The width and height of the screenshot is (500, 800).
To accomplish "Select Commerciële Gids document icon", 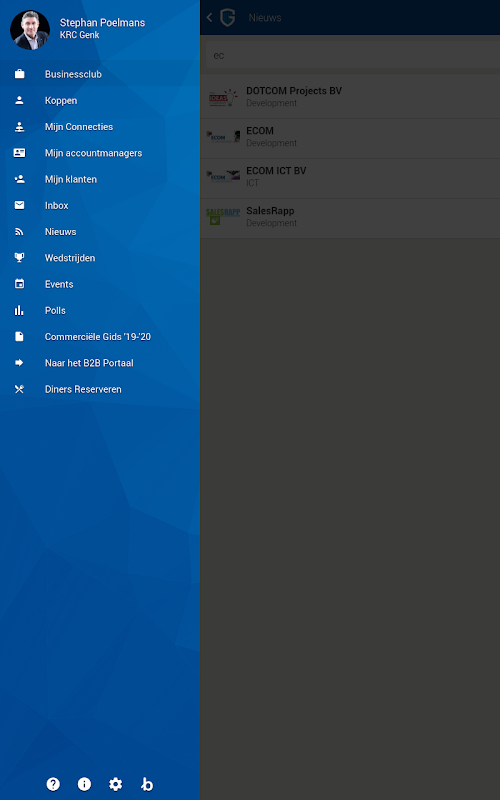I will pyautogui.click(x=19, y=337).
